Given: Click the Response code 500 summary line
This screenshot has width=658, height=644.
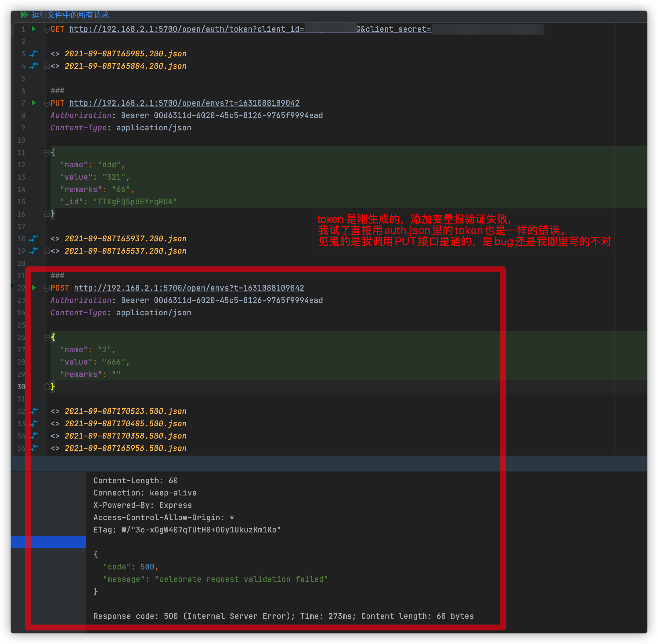Looking at the screenshot, I should point(283,616).
